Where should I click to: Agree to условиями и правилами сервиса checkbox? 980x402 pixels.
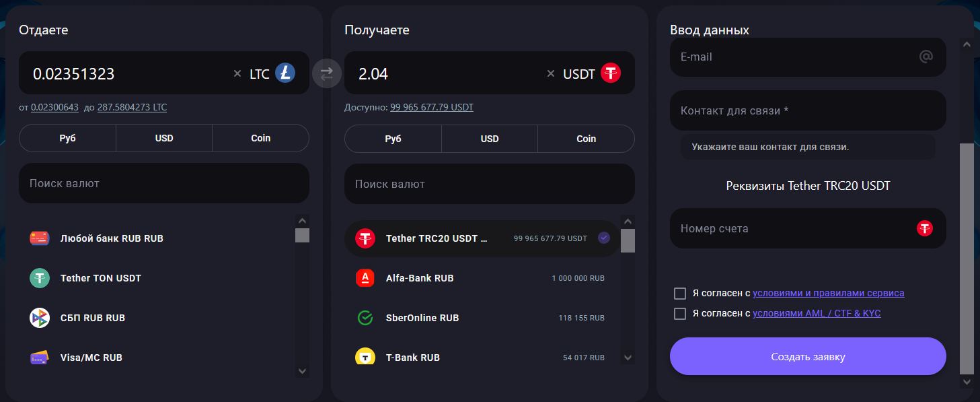[680, 294]
